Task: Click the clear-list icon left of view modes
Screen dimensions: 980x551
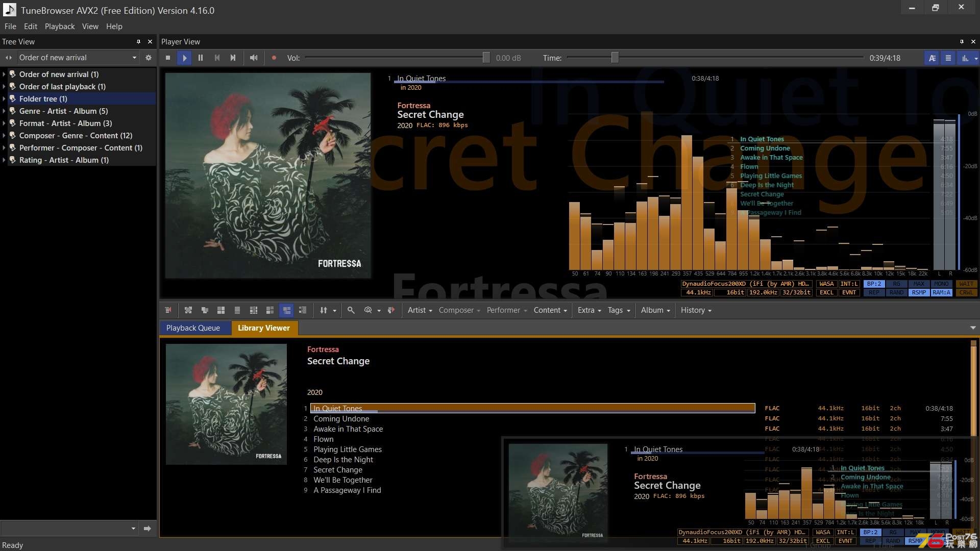Action: pyautogui.click(x=168, y=310)
